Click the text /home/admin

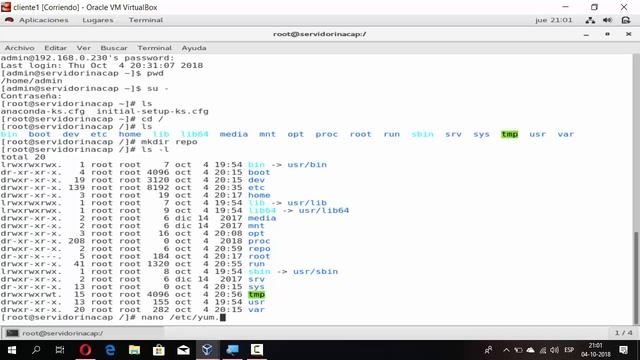tap(31, 81)
